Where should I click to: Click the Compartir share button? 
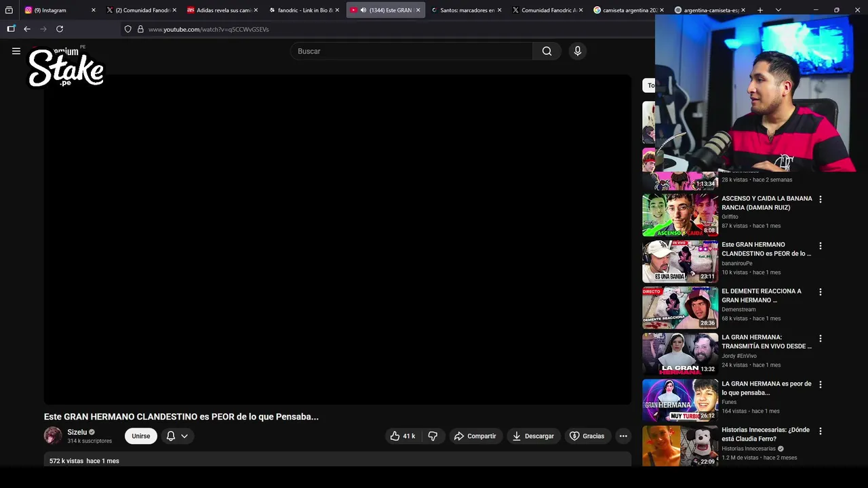[x=475, y=436]
